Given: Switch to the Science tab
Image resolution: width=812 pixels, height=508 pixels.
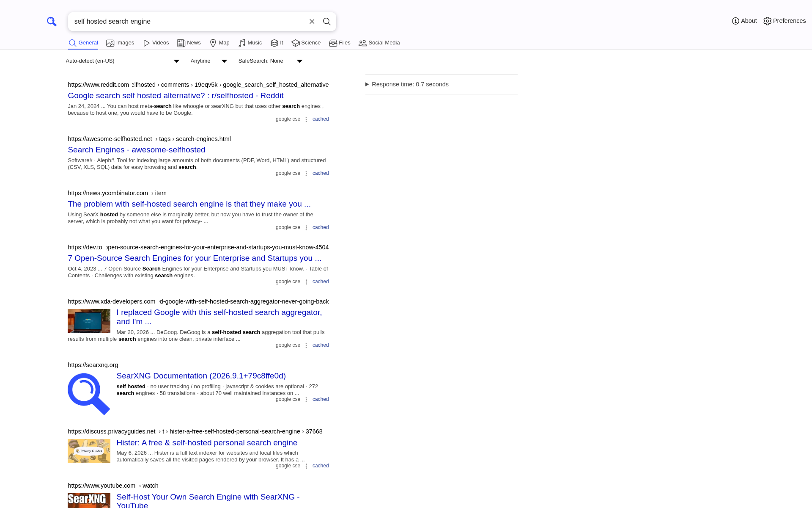Looking at the screenshot, I should 306,43.
